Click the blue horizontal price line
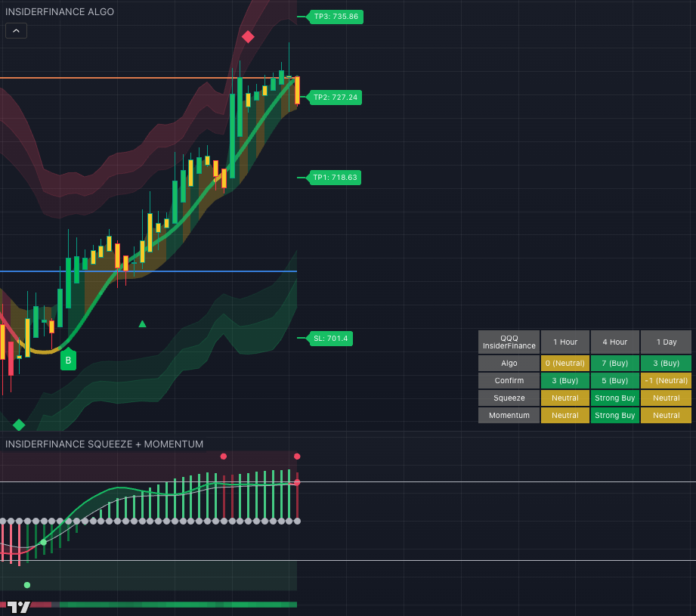 148,271
